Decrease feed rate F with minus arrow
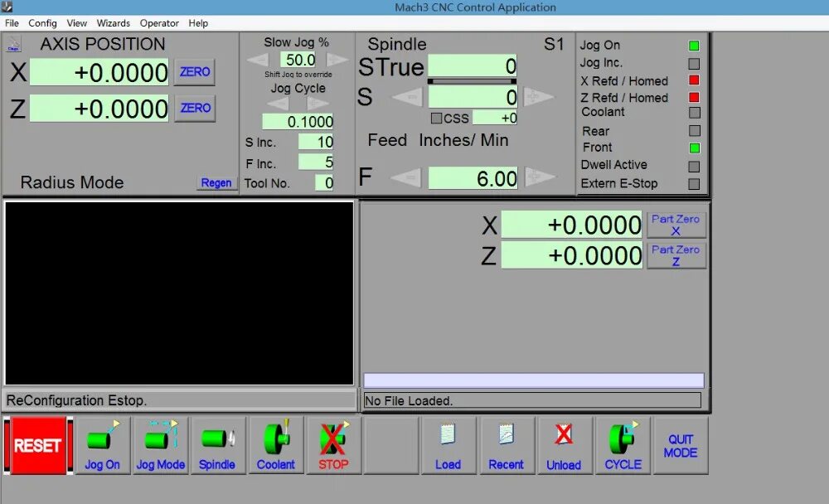Image resolution: width=829 pixels, height=504 pixels. tap(406, 177)
